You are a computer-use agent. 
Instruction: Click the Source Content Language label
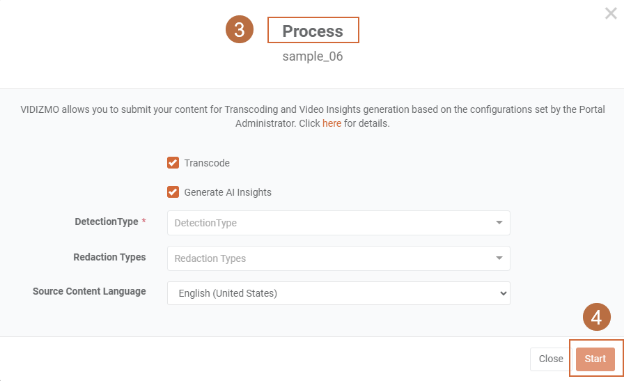[89, 291]
